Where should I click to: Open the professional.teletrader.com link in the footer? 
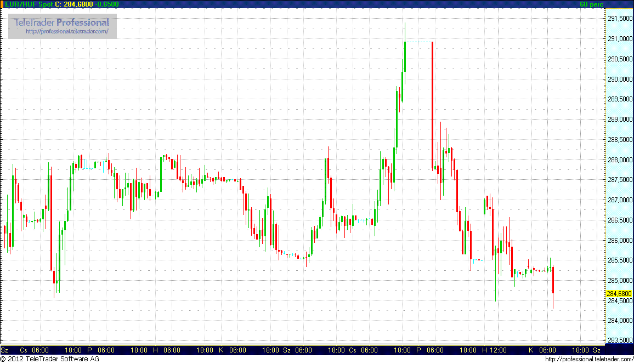[589, 359]
